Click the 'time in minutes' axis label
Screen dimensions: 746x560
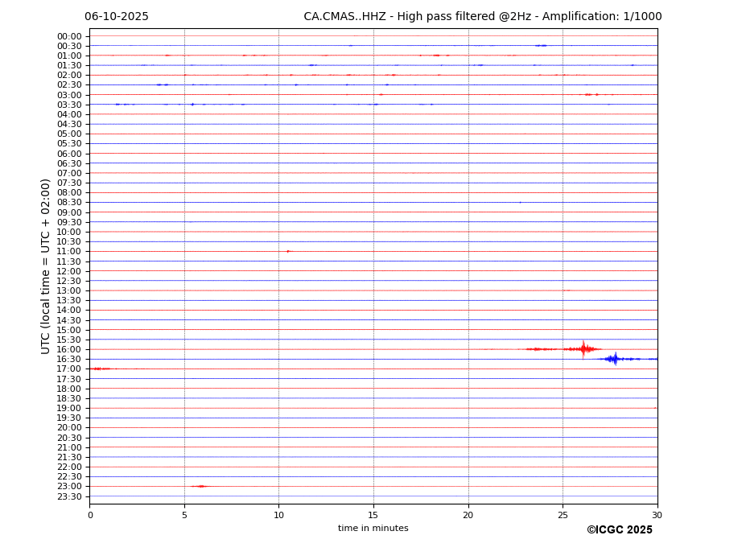pos(373,529)
